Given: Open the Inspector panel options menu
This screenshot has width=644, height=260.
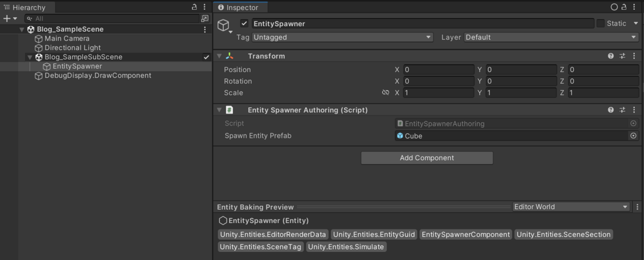Looking at the screenshot, I should pos(634,8).
